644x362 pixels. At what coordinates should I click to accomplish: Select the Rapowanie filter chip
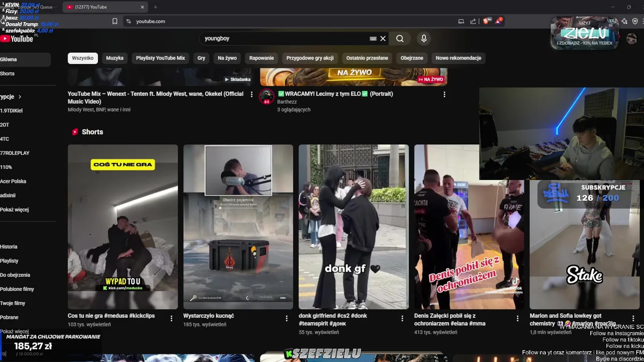click(262, 58)
